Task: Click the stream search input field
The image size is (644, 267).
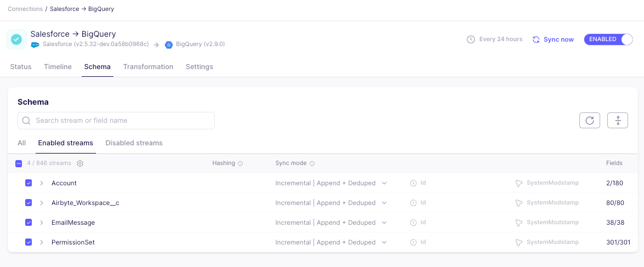Action: 116,121
